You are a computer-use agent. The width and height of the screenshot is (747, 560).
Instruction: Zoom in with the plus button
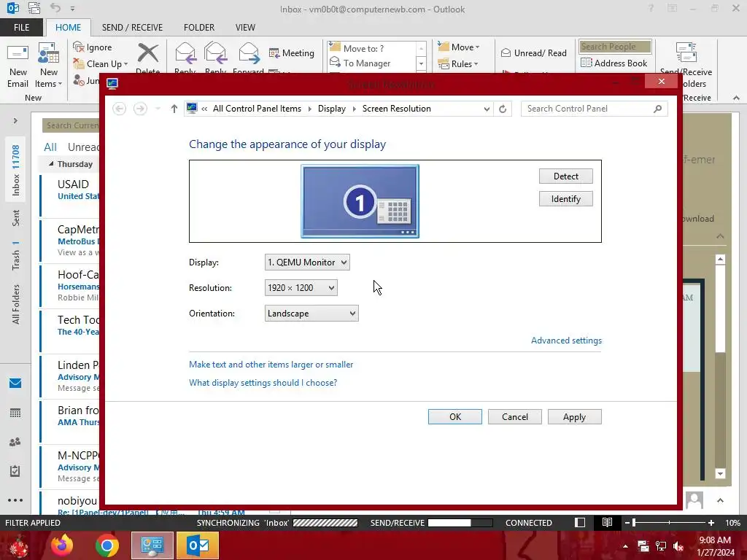click(x=711, y=523)
